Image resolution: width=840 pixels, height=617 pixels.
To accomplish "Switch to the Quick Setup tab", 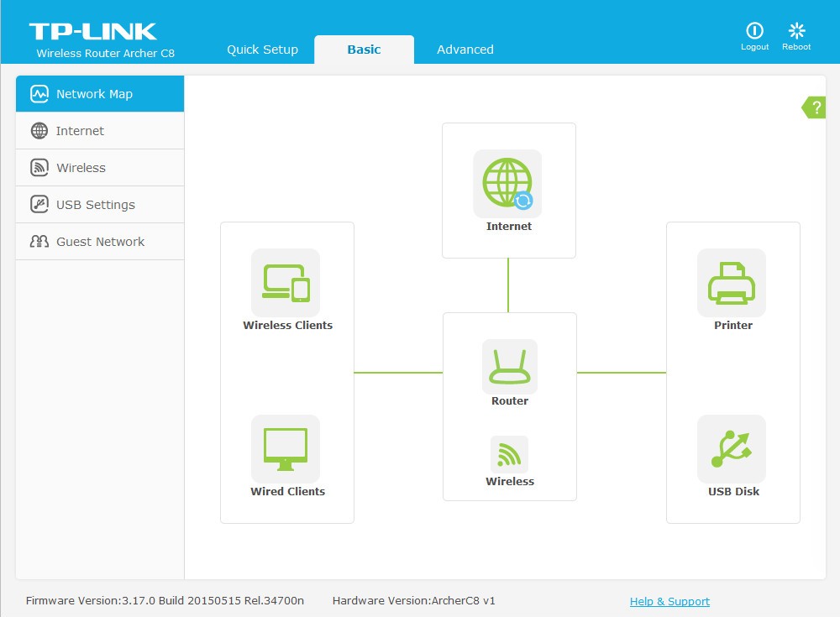I will pyautogui.click(x=262, y=50).
